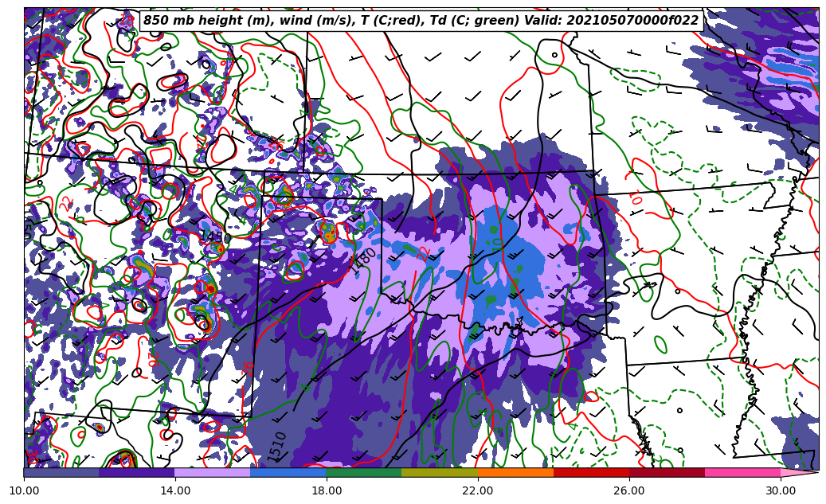The image size is (826, 504).
Task: Click the olive-yellow colorbar segment
Action: [439, 472]
